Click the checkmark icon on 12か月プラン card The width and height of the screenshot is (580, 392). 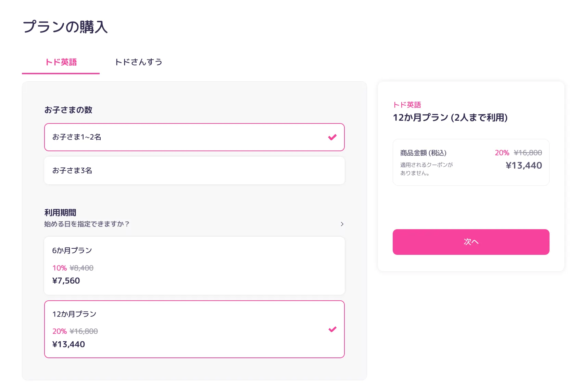coord(332,329)
